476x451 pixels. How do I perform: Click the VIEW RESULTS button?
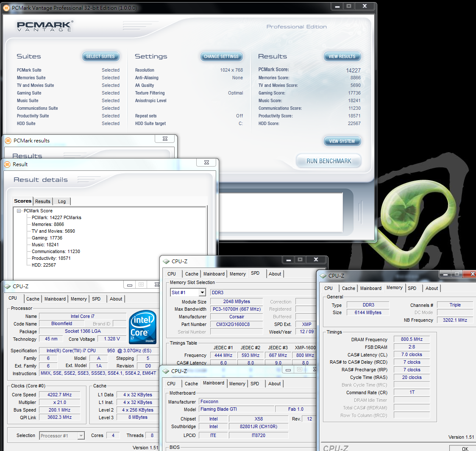pos(342,56)
